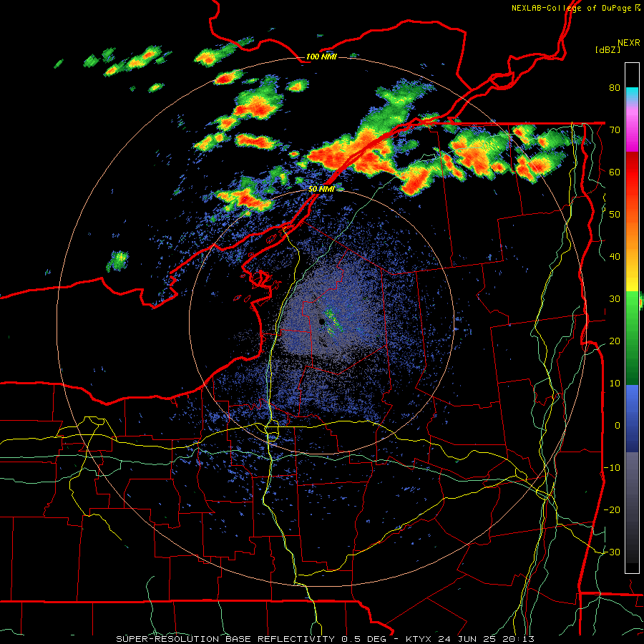The width and height of the screenshot is (644, 644).
Task: Click the 50 NMI range ring label
Action: [x=321, y=190]
